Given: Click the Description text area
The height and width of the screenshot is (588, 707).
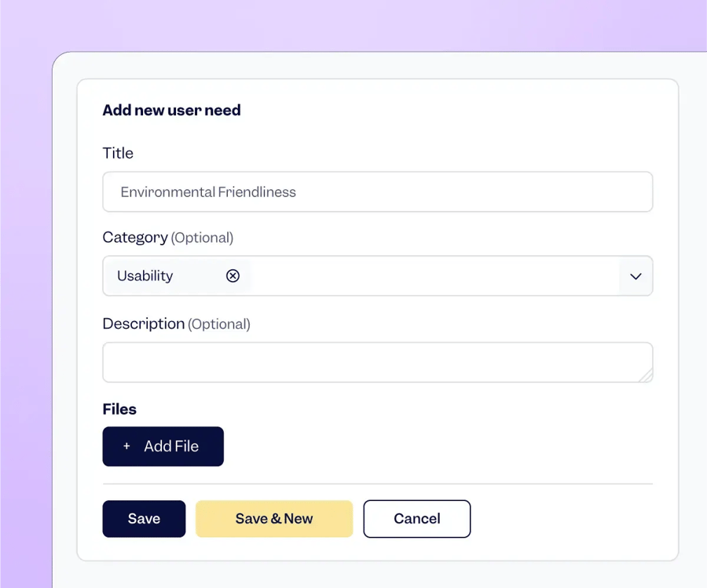Looking at the screenshot, I should click(x=377, y=362).
